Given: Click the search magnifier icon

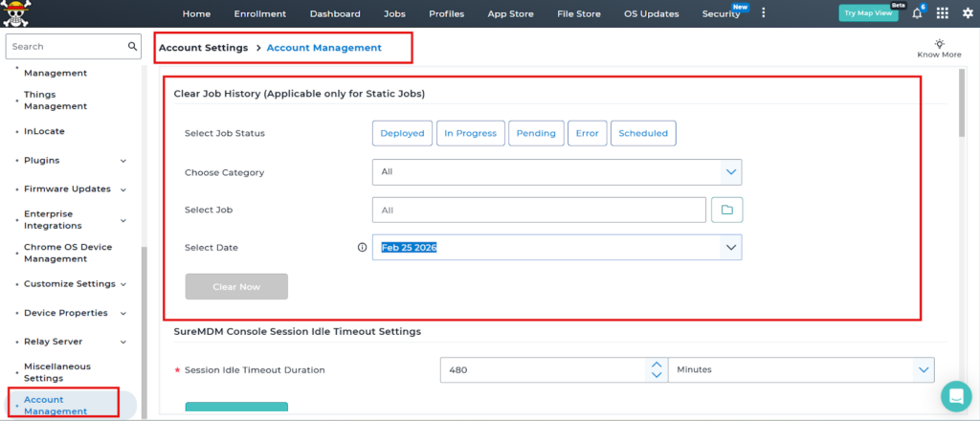Looking at the screenshot, I should click(x=133, y=46).
